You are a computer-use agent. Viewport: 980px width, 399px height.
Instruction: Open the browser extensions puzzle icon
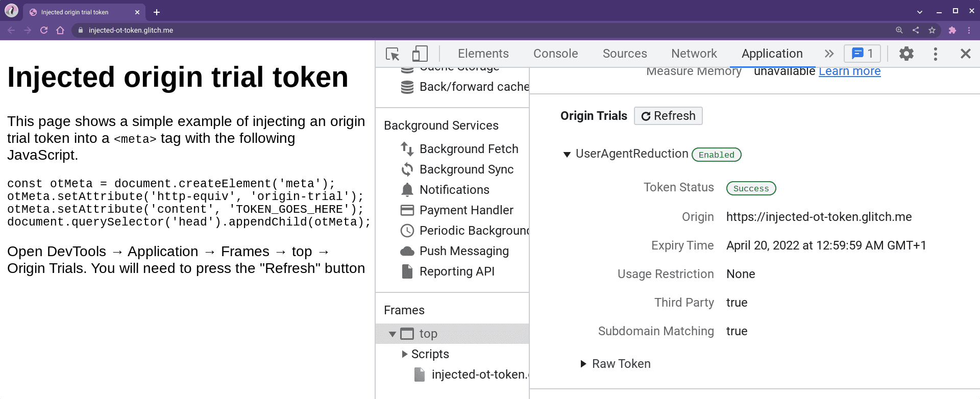click(x=952, y=30)
